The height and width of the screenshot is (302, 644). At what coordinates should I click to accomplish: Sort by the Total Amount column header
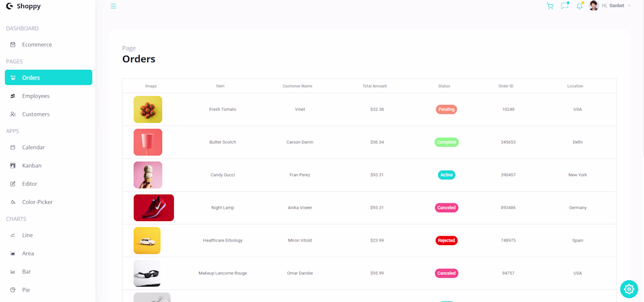click(375, 86)
